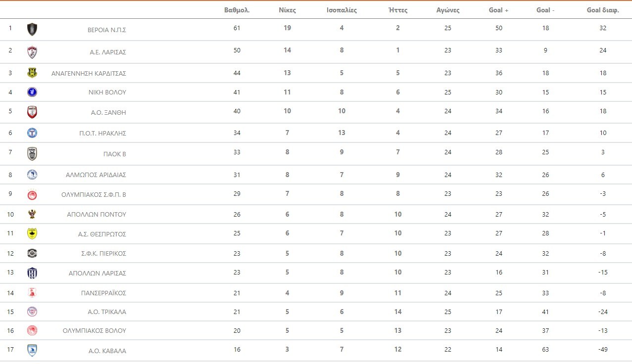Click the ΑΠΟΛΛΩΝ ΠΟΝΤΟΥ eagle crest
Screen dimensions: 632x364
point(32,214)
